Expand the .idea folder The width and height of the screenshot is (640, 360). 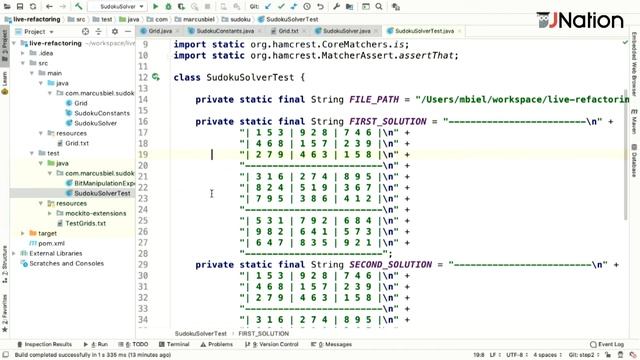[x=23, y=53]
